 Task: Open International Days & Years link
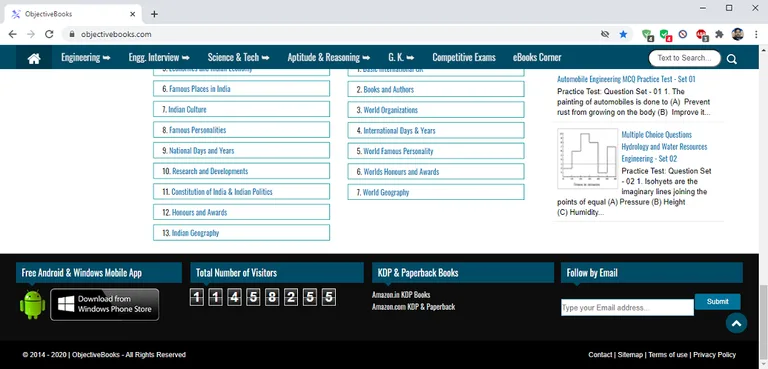[x=399, y=131]
